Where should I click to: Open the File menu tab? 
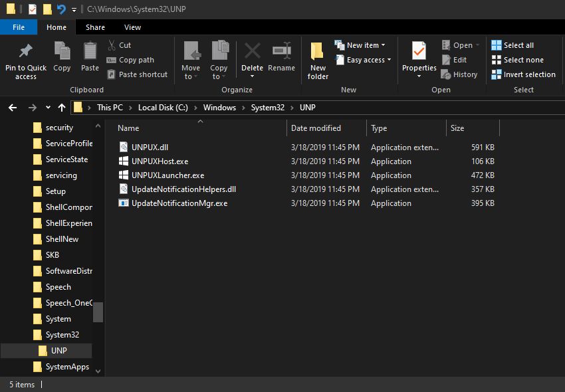tap(19, 27)
